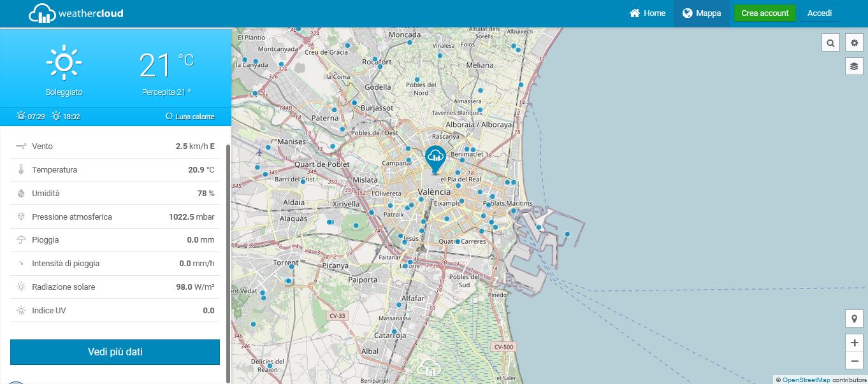Open map settings gear icon
The height and width of the screenshot is (384, 868).
[x=854, y=43]
